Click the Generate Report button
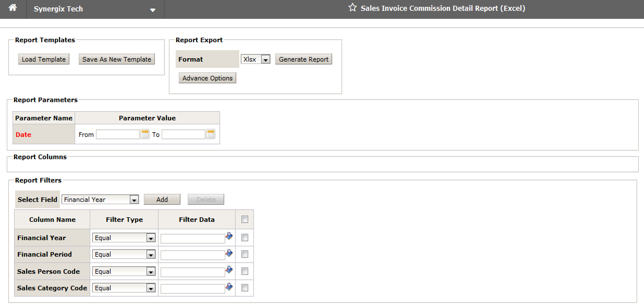 [x=303, y=59]
